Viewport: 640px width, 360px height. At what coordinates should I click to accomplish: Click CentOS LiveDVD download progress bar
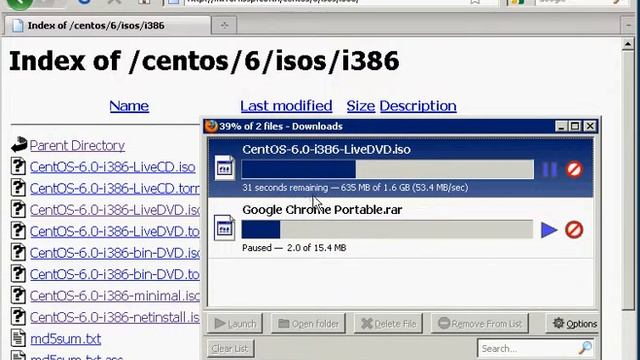[388, 169]
